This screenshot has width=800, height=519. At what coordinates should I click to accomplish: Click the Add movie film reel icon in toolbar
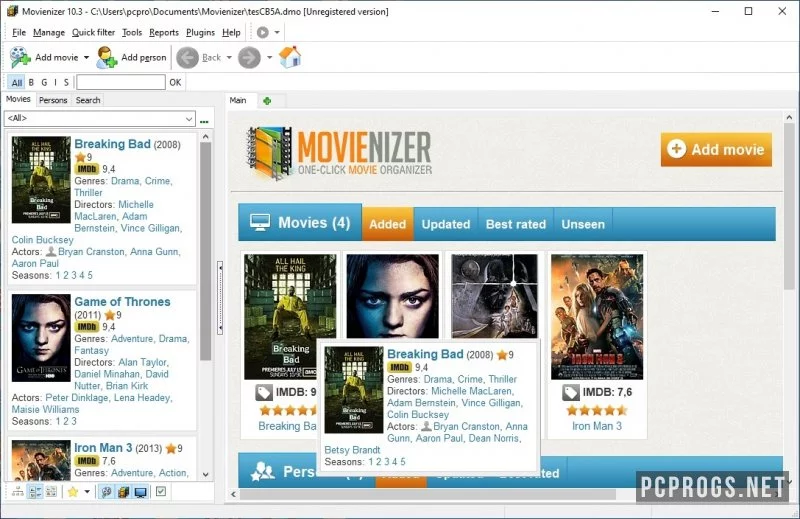click(x=20, y=57)
